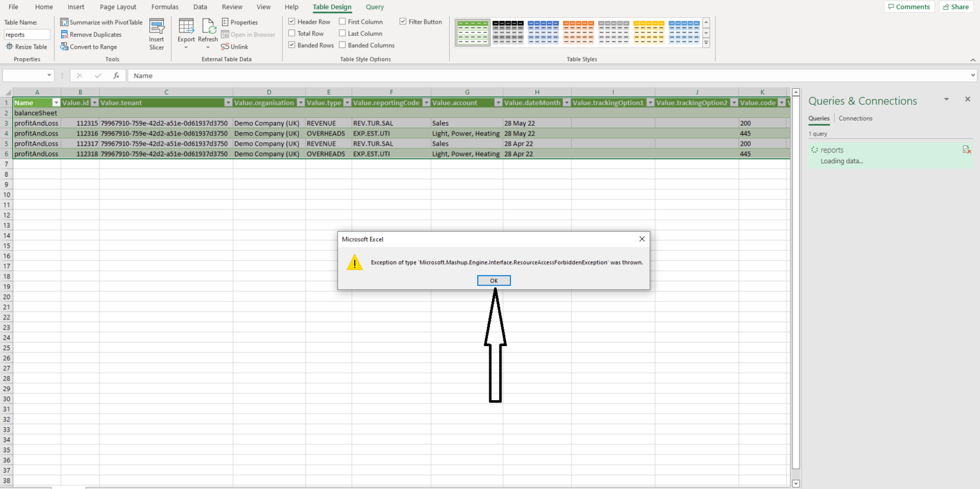
Task: Select the green table style
Action: (473, 33)
